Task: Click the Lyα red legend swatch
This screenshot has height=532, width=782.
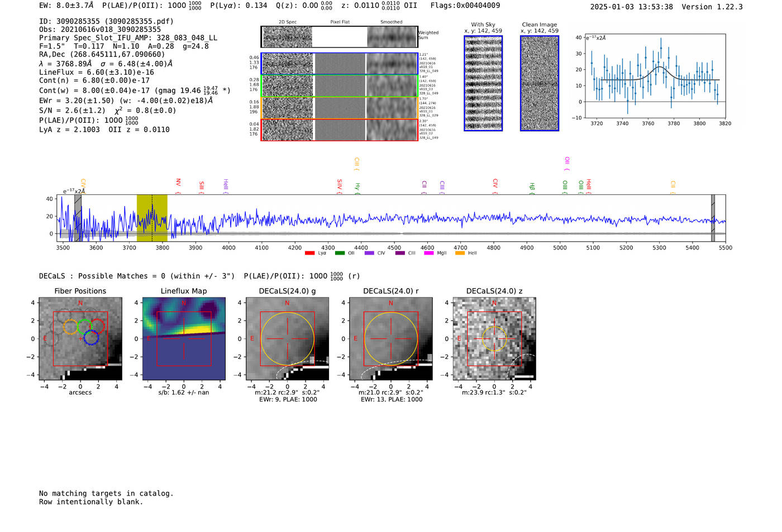Action: pos(309,253)
